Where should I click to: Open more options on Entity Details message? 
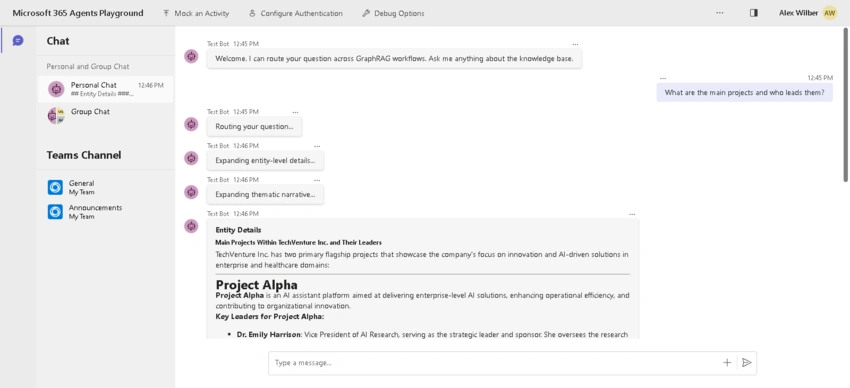tap(632, 215)
